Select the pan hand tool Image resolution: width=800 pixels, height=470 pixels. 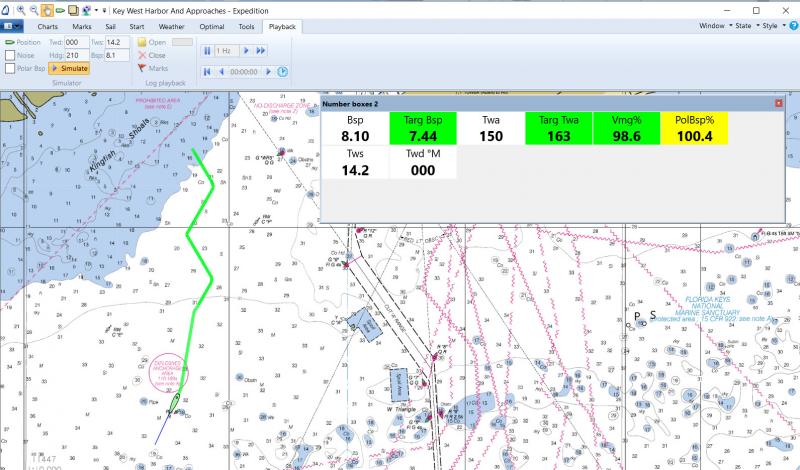coord(47,9)
